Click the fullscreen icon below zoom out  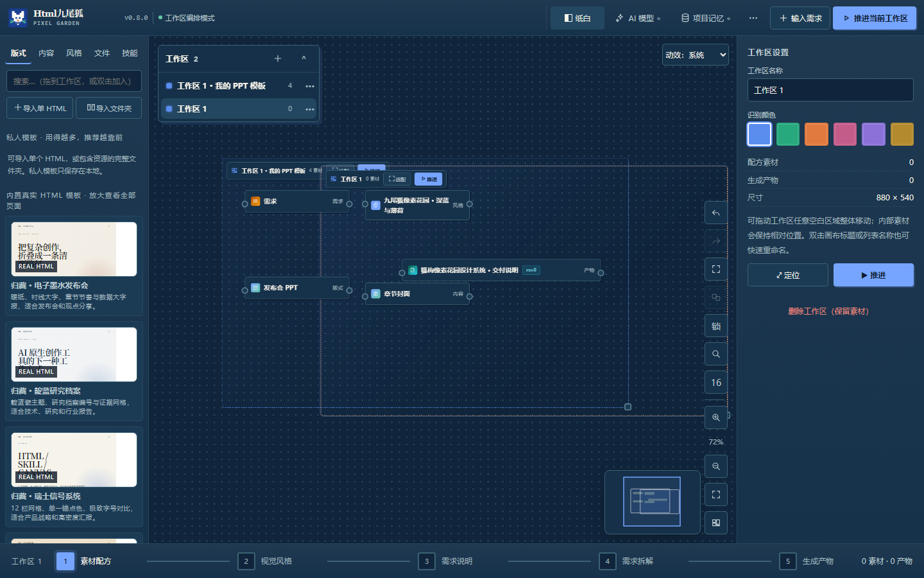716,495
